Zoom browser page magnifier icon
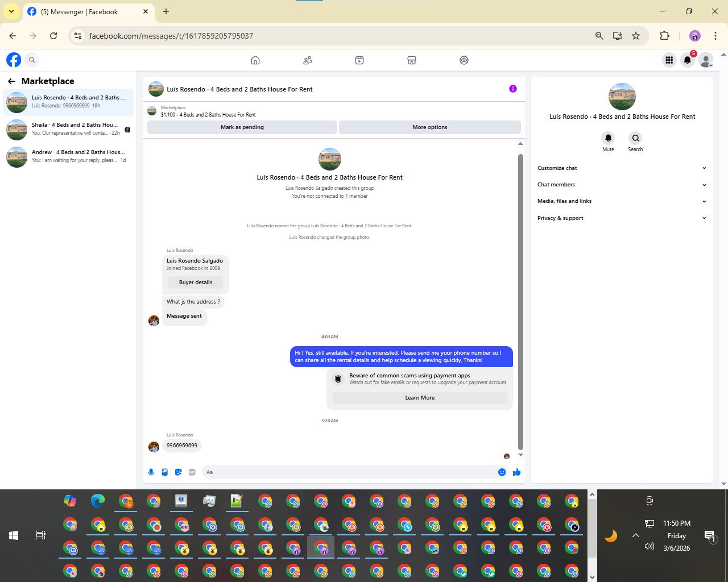 [x=599, y=36]
